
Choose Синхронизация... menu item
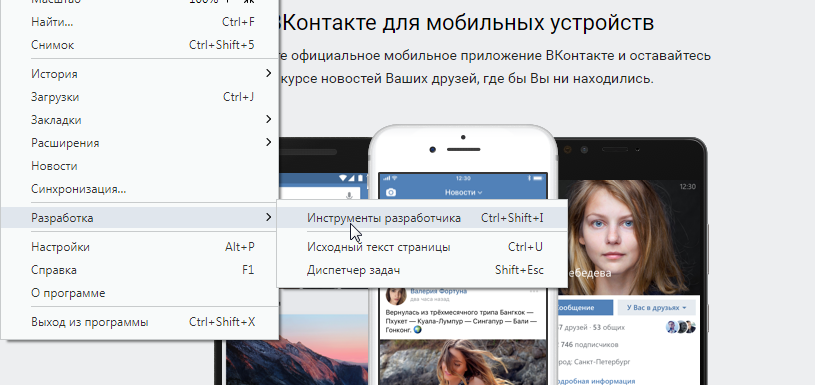[139, 189]
